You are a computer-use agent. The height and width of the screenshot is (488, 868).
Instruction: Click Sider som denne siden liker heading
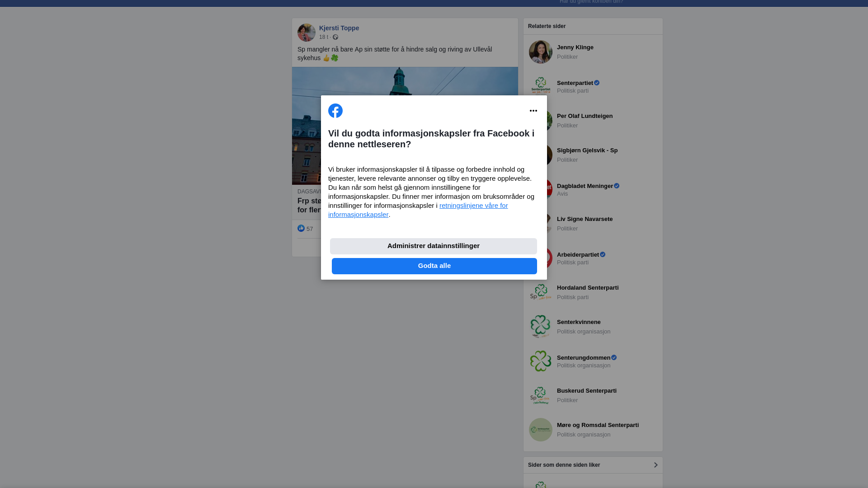(564, 465)
